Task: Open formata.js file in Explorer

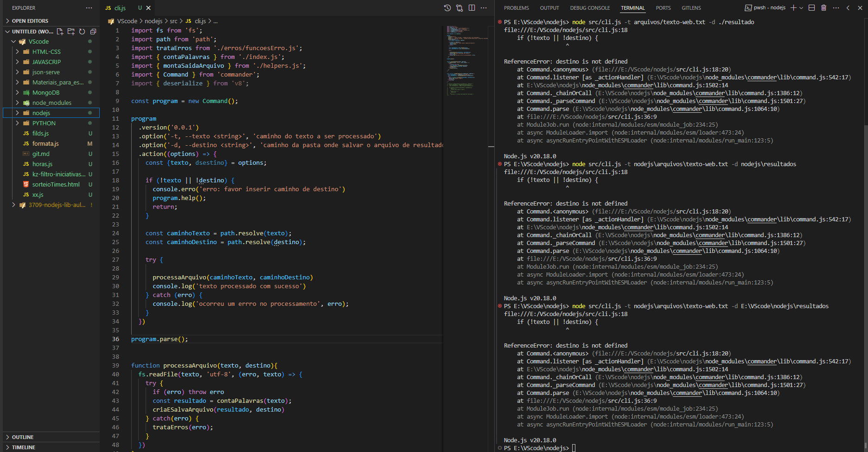Action: tap(51, 144)
